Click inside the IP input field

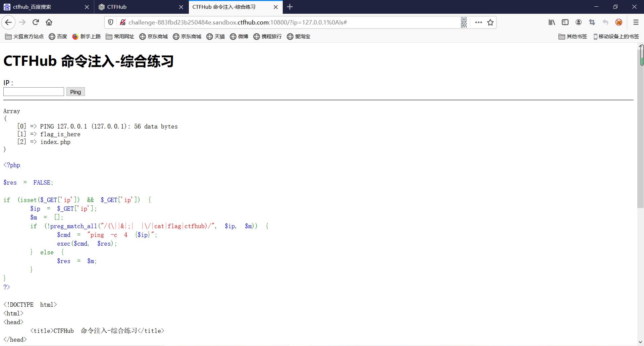tap(34, 91)
